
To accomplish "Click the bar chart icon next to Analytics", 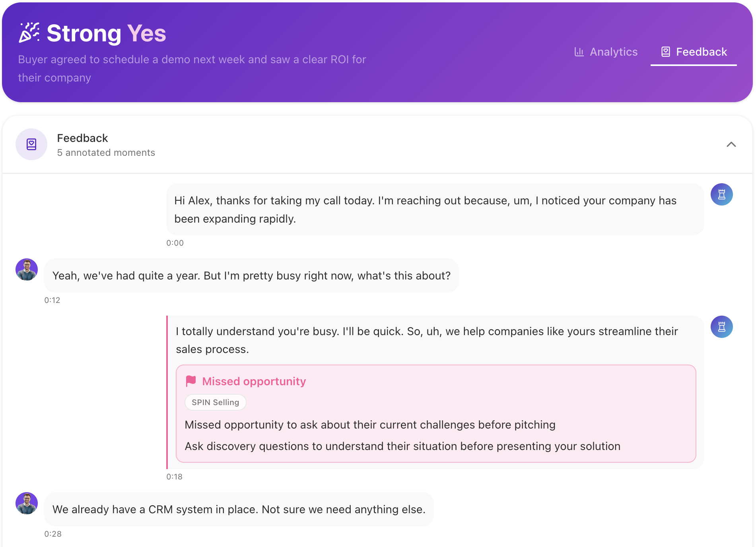I will 579,52.
